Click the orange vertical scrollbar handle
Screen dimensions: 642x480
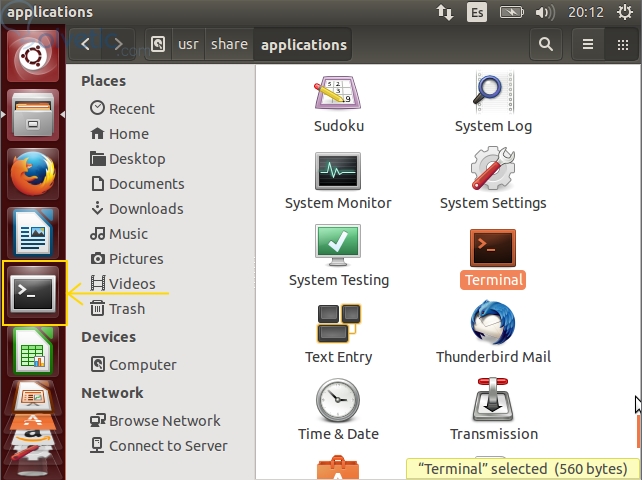point(639,432)
